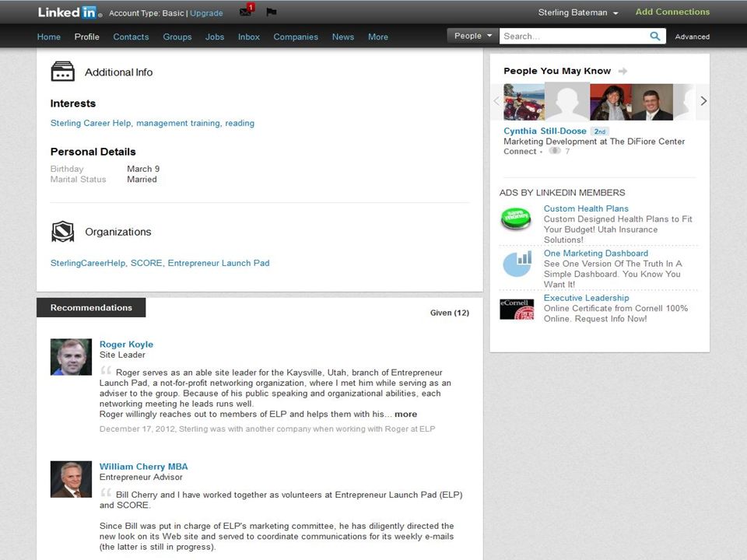Open Cynthia Still-Doose profile link
The width and height of the screenshot is (747, 560).
click(545, 131)
